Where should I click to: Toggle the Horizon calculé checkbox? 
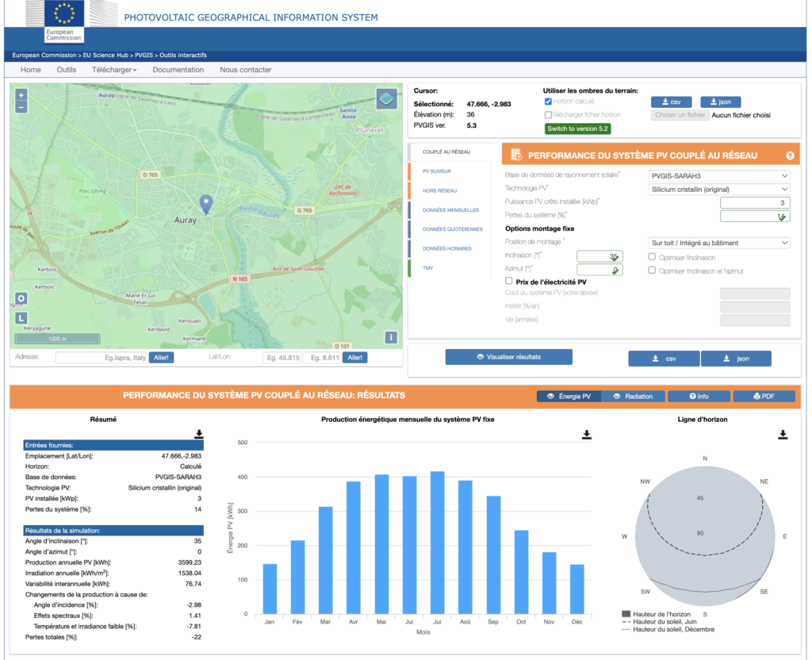549,102
